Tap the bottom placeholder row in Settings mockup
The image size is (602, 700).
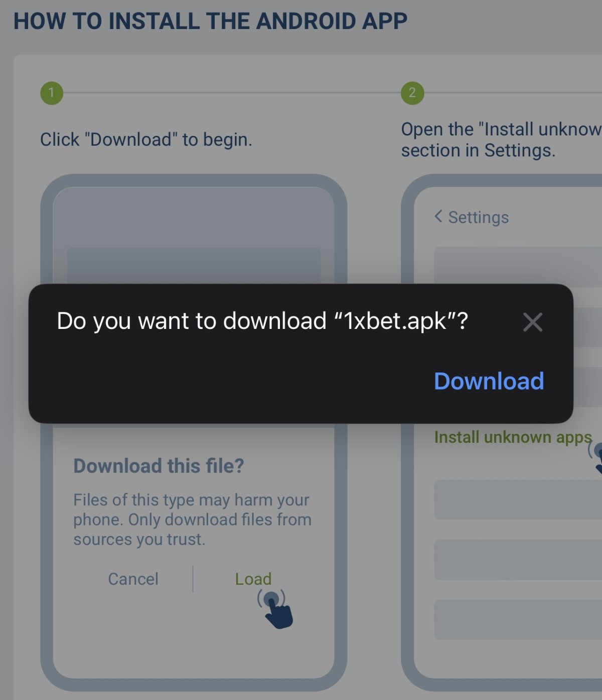[x=518, y=620]
